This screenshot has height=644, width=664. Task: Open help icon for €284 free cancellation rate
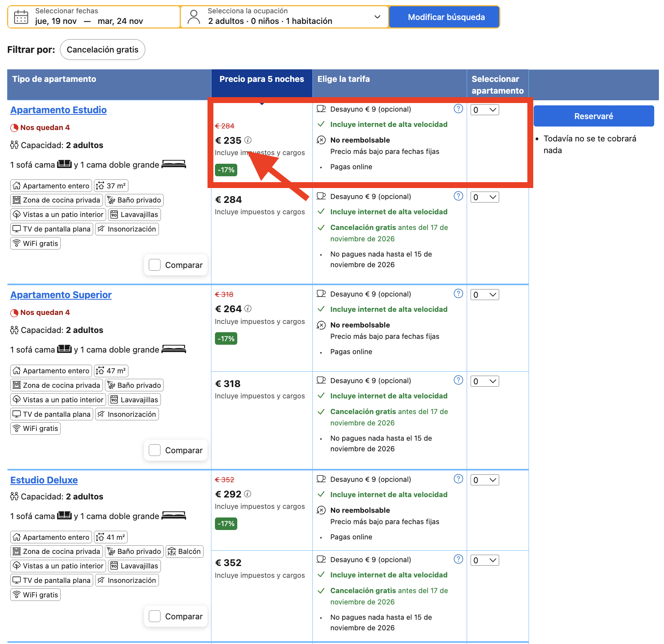(x=458, y=196)
